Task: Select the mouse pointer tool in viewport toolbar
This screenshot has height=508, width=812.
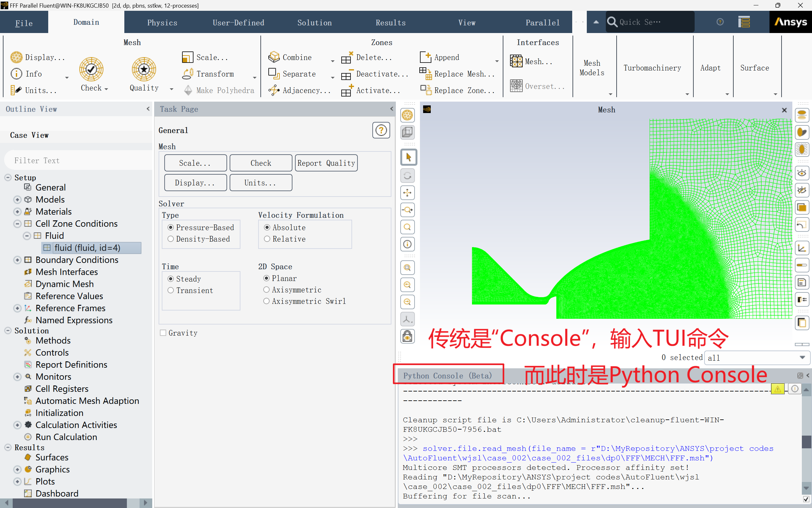Action: [408, 157]
